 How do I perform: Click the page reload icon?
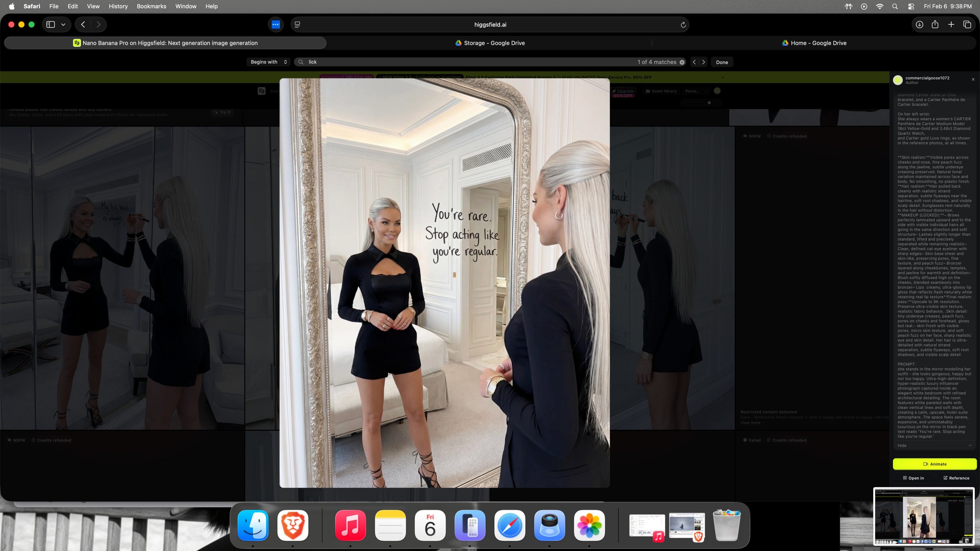coord(683,25)
